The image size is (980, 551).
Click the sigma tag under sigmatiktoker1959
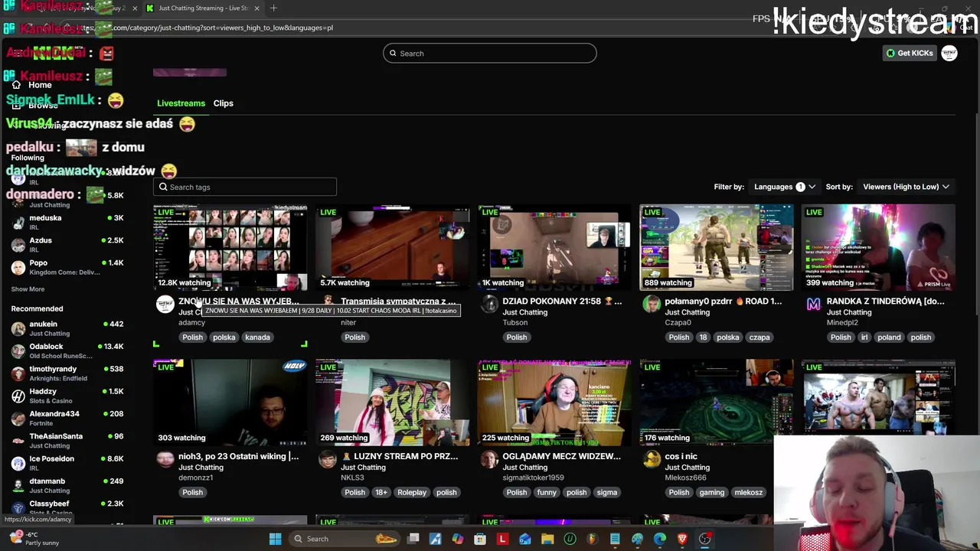[606, 493]
